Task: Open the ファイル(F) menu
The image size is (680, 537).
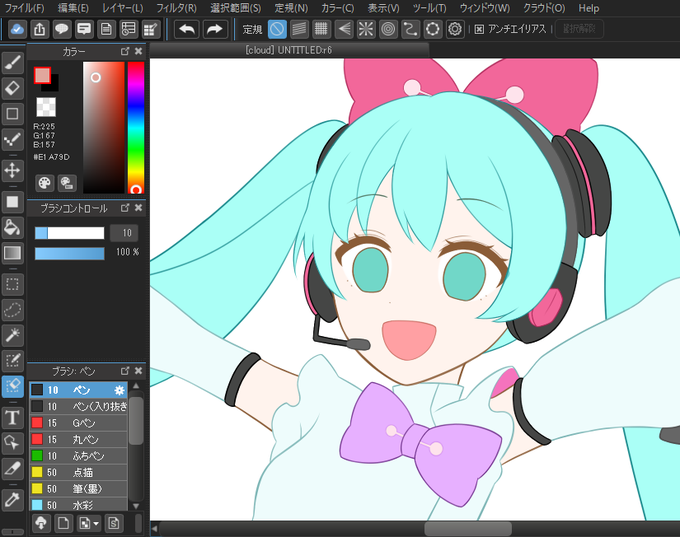Action: pyautogui.click(x=25, y=8)
